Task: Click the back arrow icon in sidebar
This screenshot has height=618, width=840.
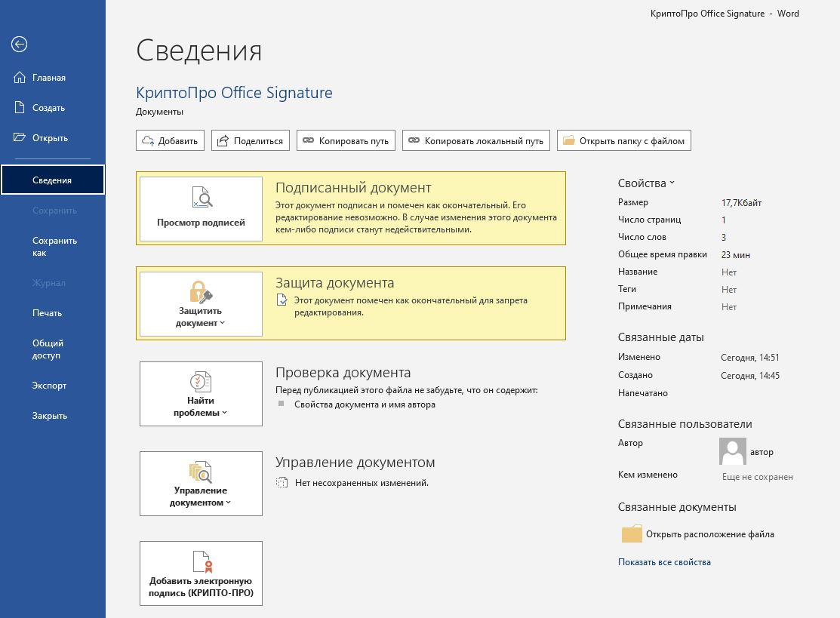Action: [20, 45]
